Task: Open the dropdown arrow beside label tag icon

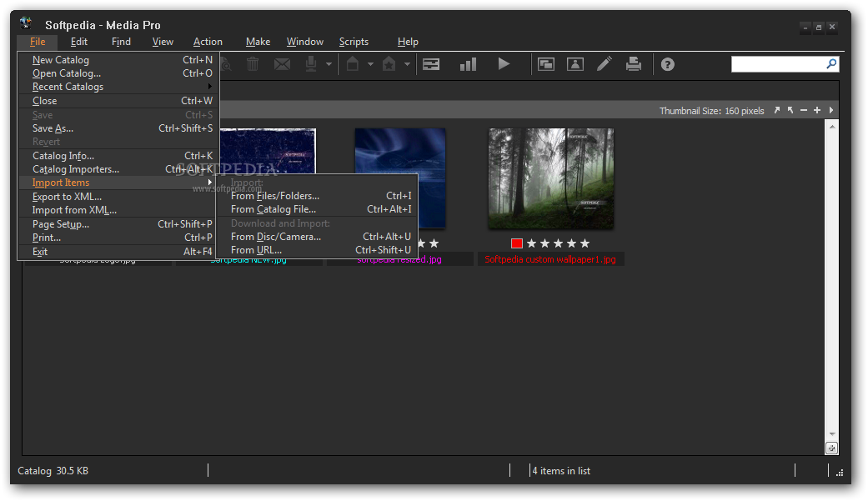Action: [x=370, y=64]
